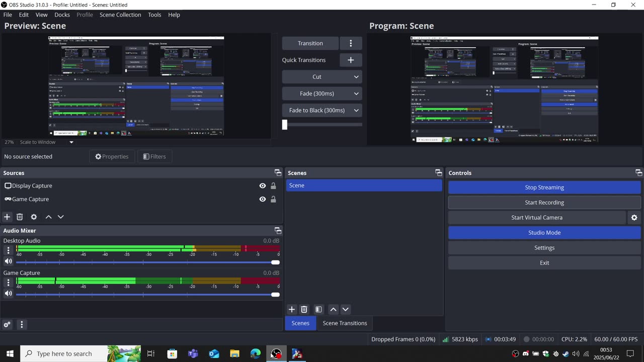Screen dimensions: 644x362
Task: Toggle Studio Mode off
Action: tap(544, 233)
